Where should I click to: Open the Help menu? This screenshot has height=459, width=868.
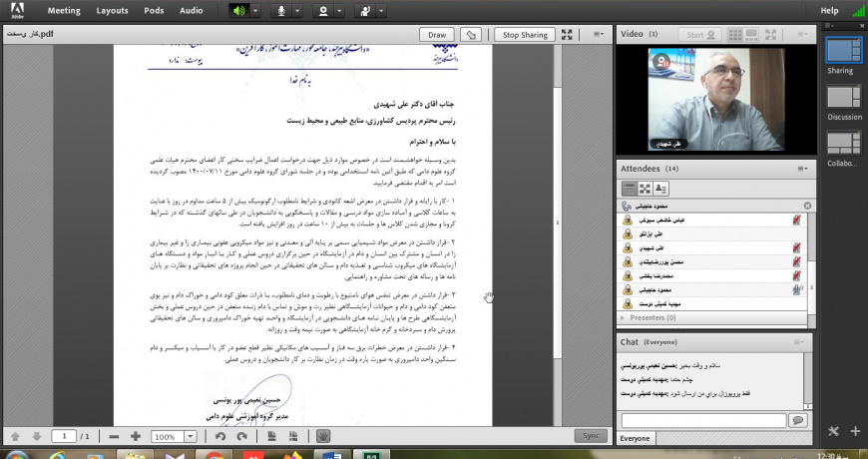pos(829,11)
